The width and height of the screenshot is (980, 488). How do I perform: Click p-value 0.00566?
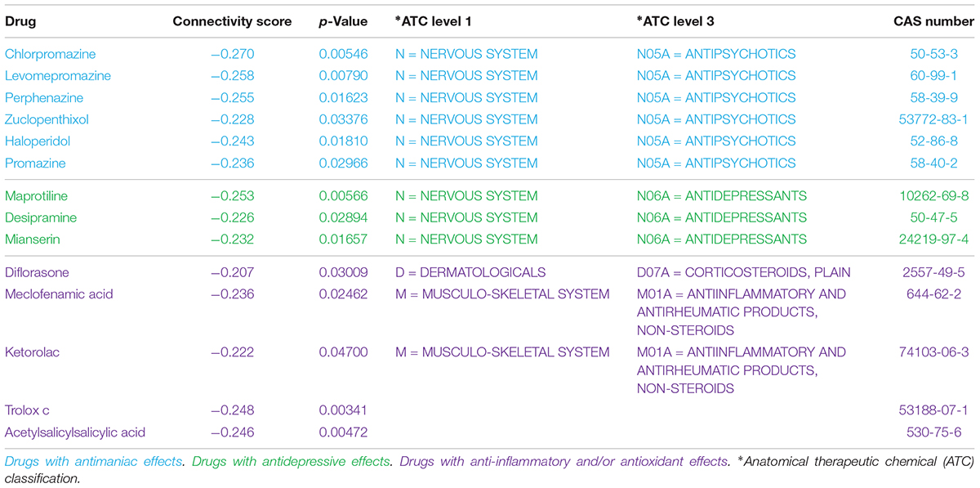point(343,196)
